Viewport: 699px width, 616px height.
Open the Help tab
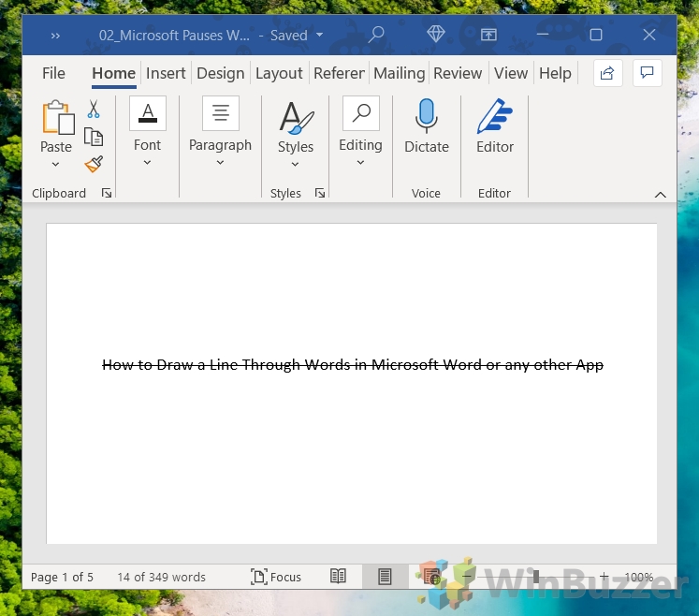(x=555, y=73)
